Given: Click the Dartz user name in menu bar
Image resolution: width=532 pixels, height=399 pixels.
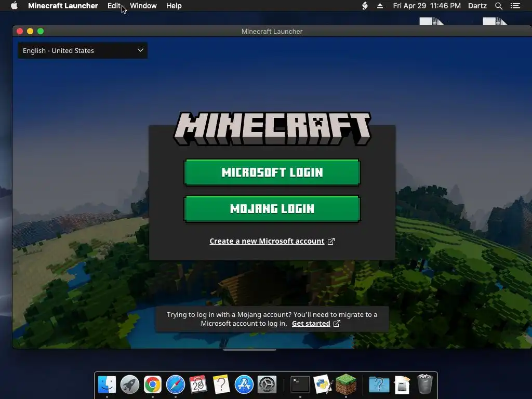Looking at the screenshot, I should [x=477, y=6].
